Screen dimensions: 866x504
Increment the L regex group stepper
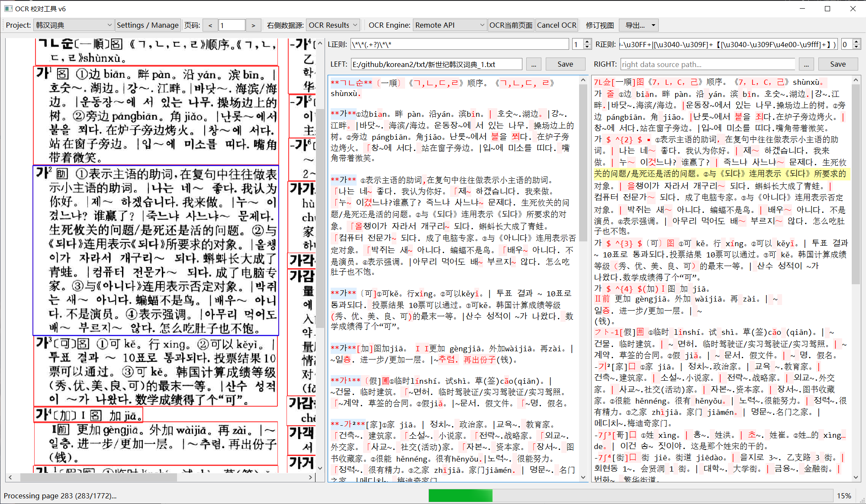point(587,42)
